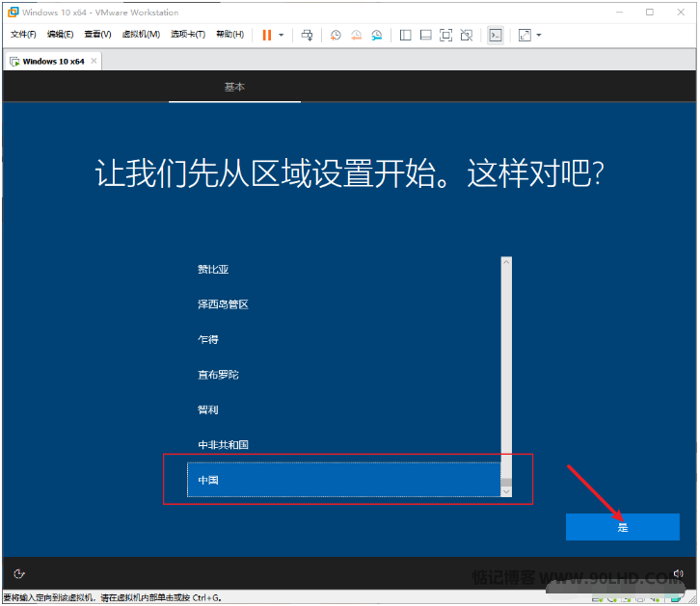This screenshot has height=606, width=700.
Task: Open the 选项卡(T) menu
Action: point(188,35)
